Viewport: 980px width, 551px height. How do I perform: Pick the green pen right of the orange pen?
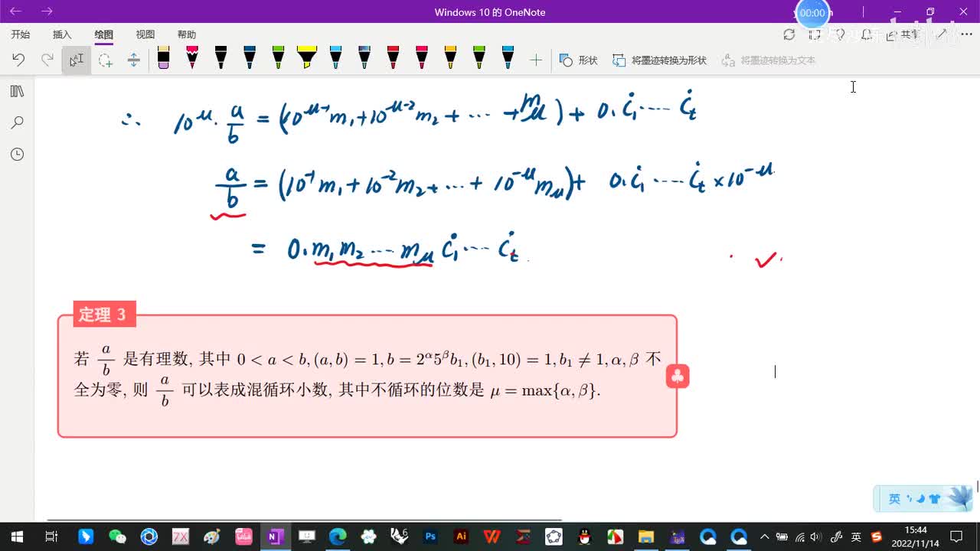479,58
